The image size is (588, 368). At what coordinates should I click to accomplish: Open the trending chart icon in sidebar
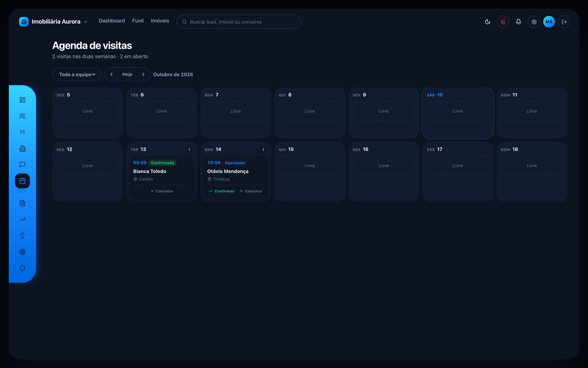click(22, 220)
